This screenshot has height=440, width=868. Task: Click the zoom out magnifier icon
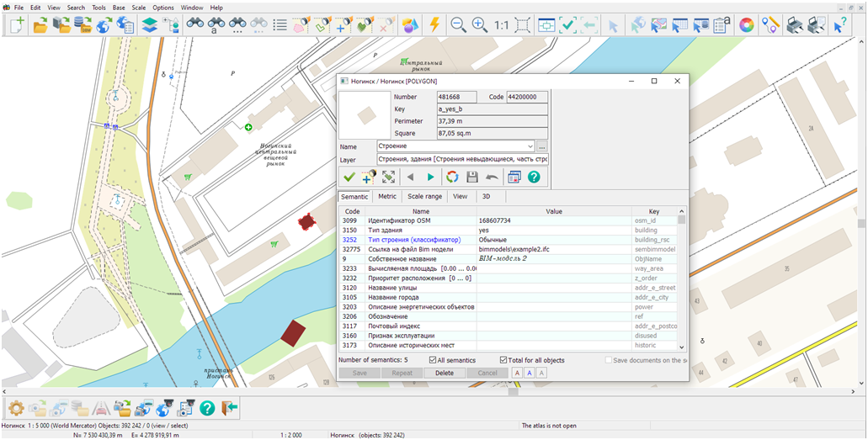[459, 25]
